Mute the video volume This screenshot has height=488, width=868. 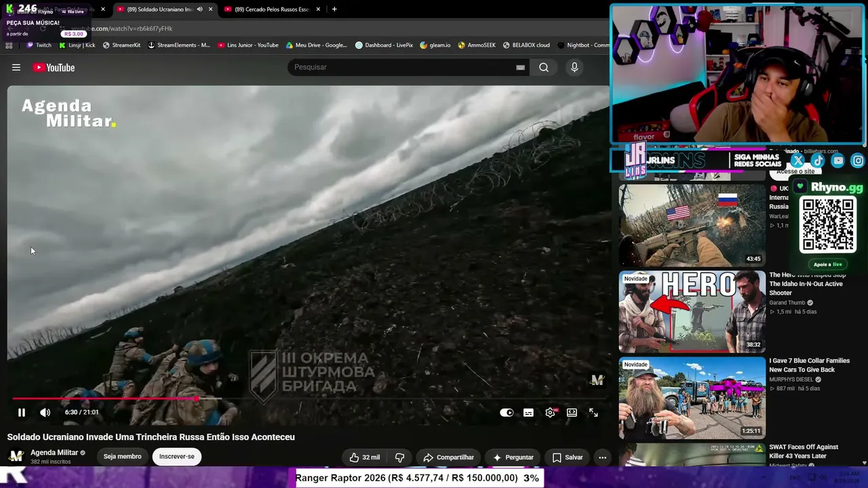[x=45, y=412]
